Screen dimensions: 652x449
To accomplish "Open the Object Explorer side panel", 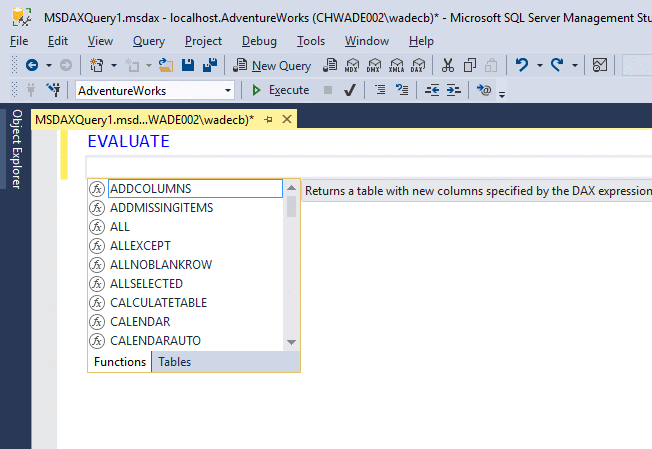I will 16,150.
